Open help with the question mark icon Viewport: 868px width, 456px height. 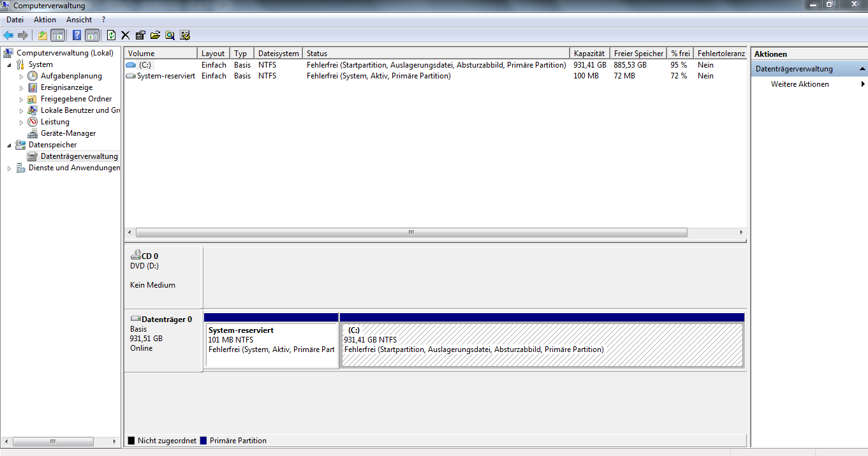(x=77, y=36)
